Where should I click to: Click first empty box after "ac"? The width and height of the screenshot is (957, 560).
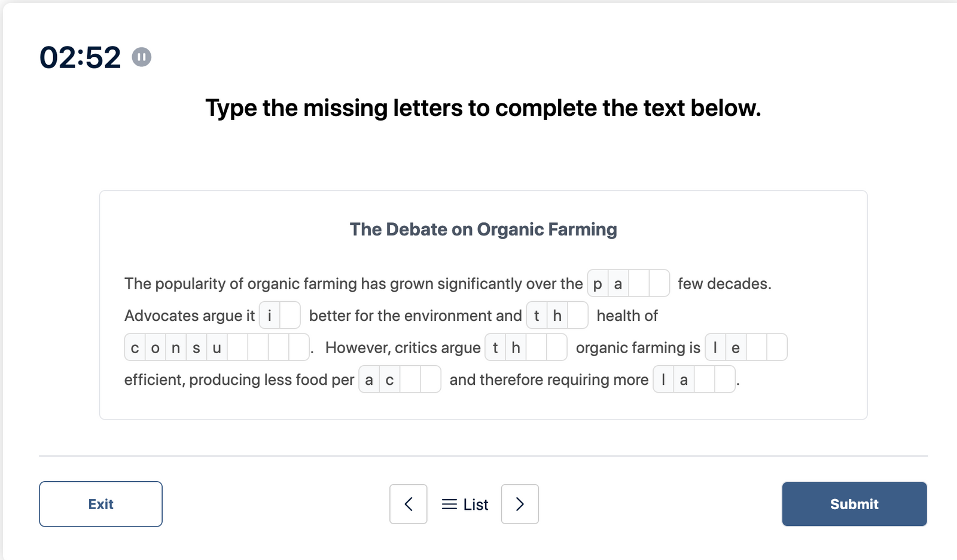[410, 380]
